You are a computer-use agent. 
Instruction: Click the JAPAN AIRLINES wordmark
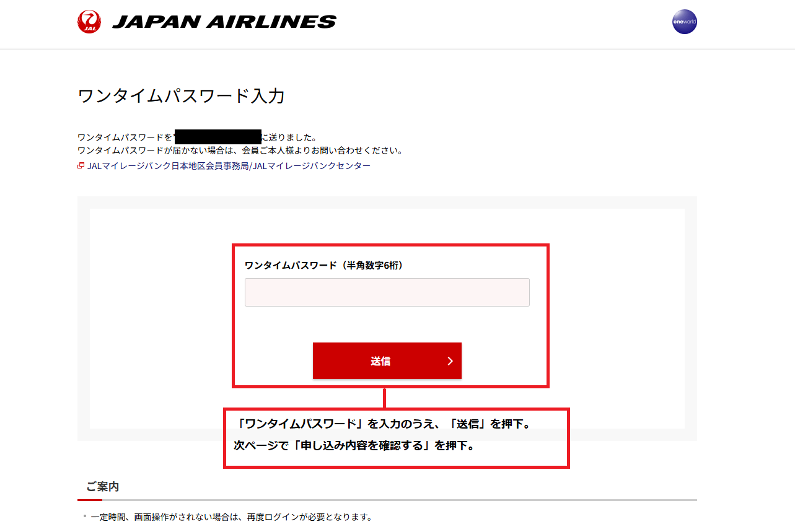tap(224, 22)
